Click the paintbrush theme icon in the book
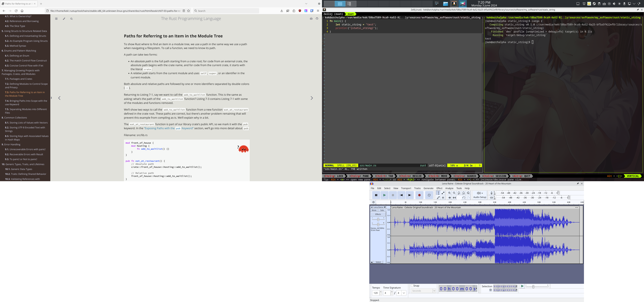 tap(64, 19)
